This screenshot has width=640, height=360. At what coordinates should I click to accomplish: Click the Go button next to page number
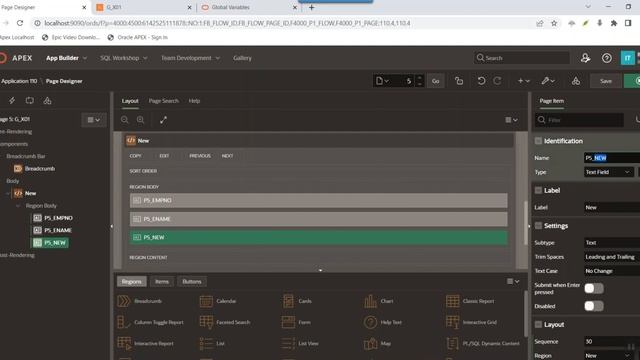tap(436, 81)
